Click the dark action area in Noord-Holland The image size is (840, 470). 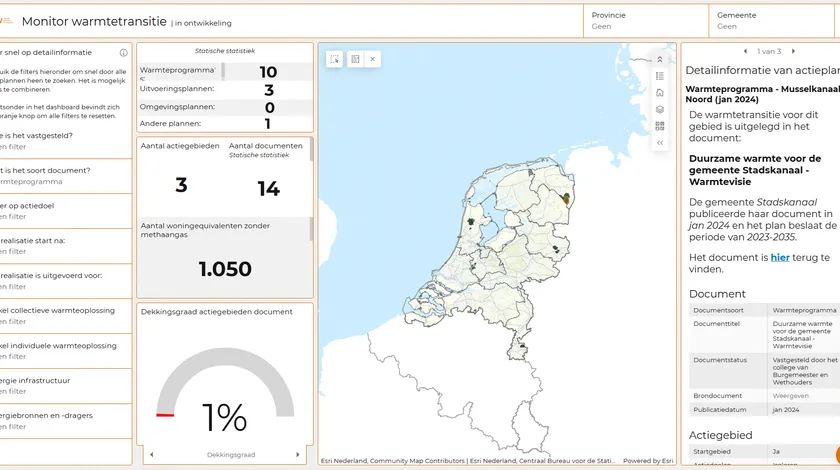[470, 221]
